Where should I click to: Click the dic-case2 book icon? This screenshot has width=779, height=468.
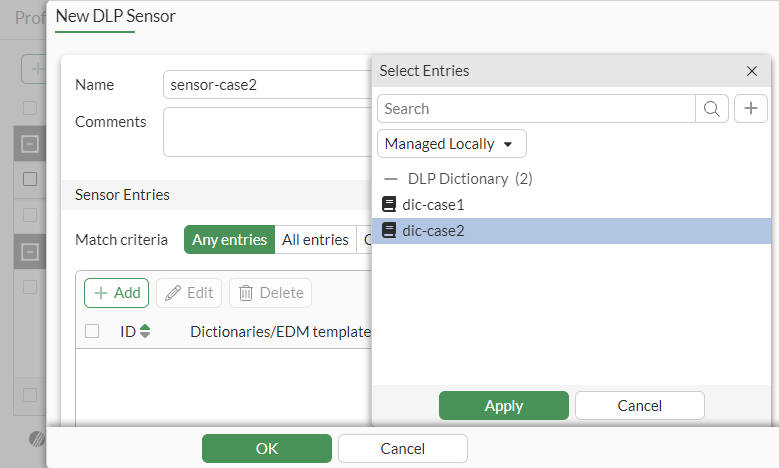pyautogui.click(x=390, y=231)
